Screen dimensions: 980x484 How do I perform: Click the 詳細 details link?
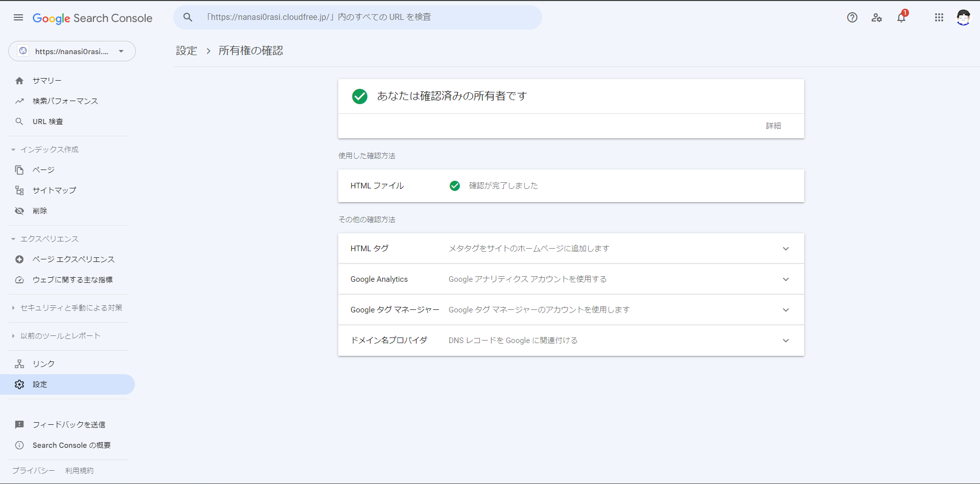[x=773, y=126]
